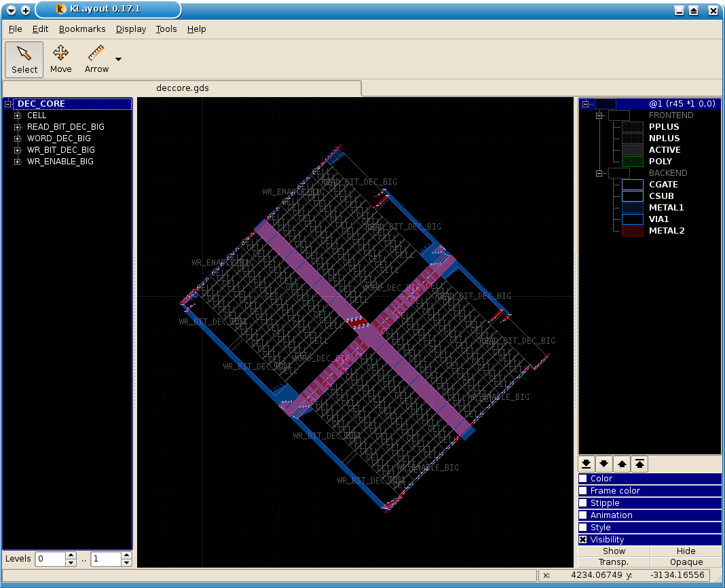Select the Select tool in toolbar
The width and height of the screenshot is (725, 588).
point(24,59)
